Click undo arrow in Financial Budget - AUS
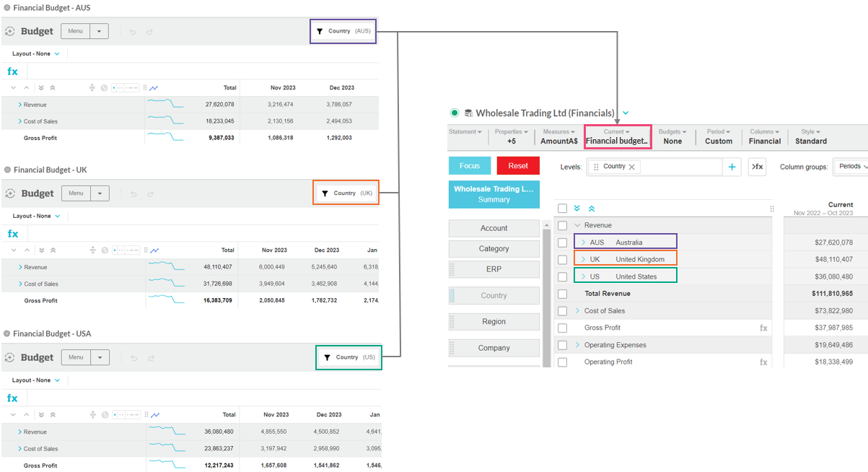Image resolution: width=868 pixels, height=472 pixels. pyautogui.click(x=133, y=32)
